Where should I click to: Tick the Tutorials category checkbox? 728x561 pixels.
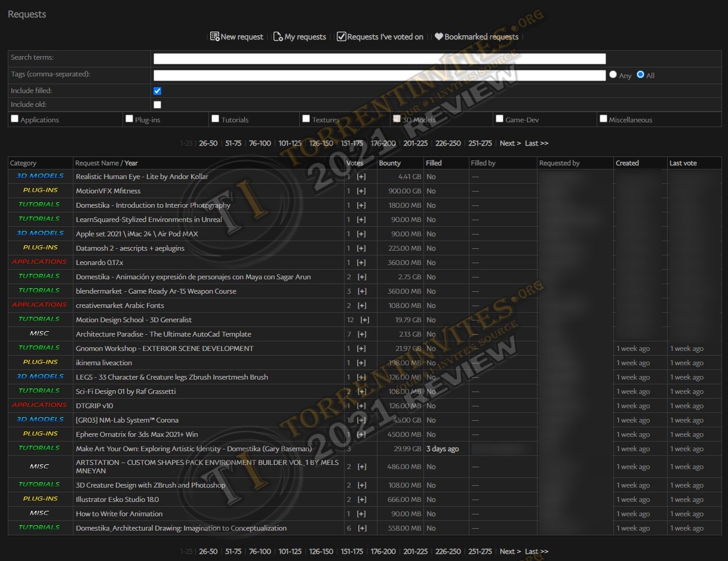point(216,119)
